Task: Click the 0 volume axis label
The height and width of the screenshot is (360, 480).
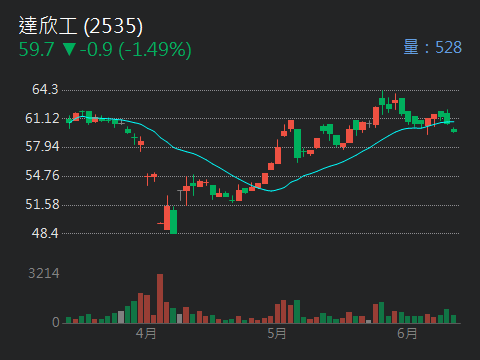Action: pyautogui.click(x=56, y=322)
